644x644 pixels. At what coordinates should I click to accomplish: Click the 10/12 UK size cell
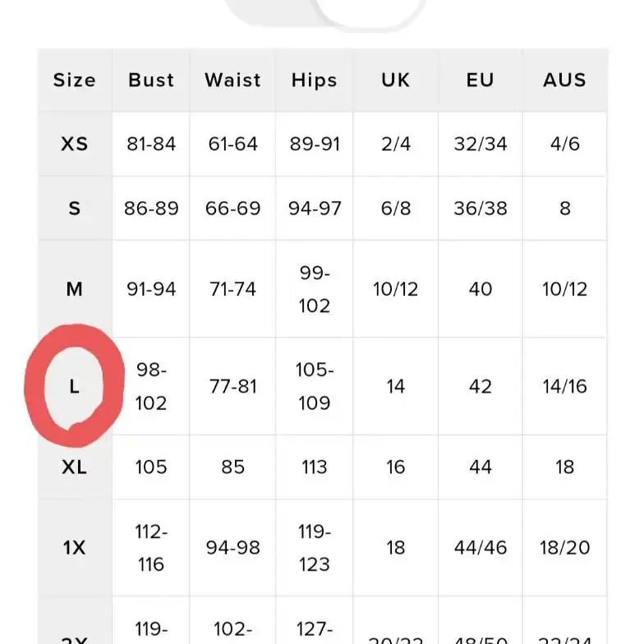pos(396,289)
